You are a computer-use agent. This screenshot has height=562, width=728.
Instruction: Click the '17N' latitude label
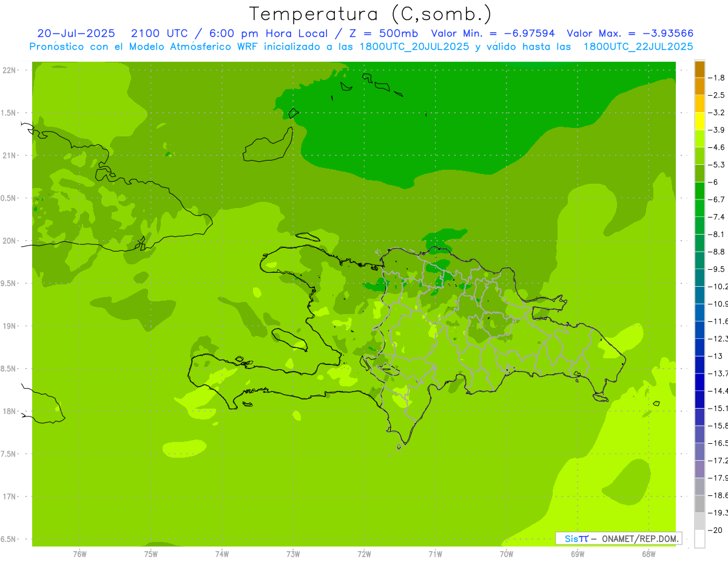pyautogui.click(x=9, y=497)
